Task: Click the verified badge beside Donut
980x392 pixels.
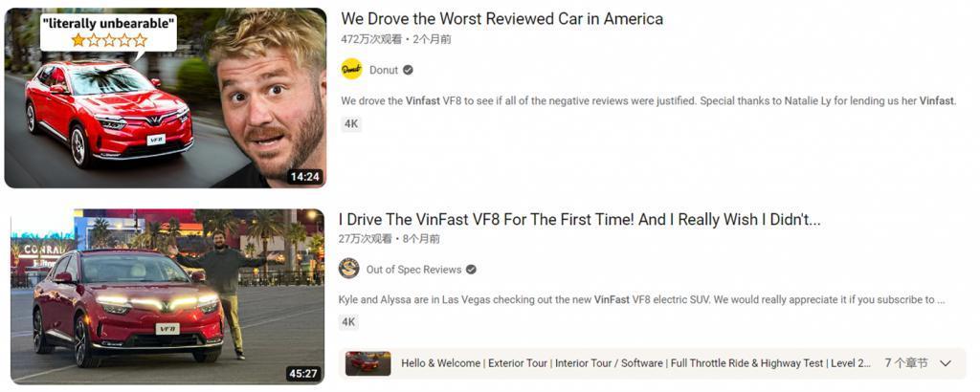Action: [408, 70]
